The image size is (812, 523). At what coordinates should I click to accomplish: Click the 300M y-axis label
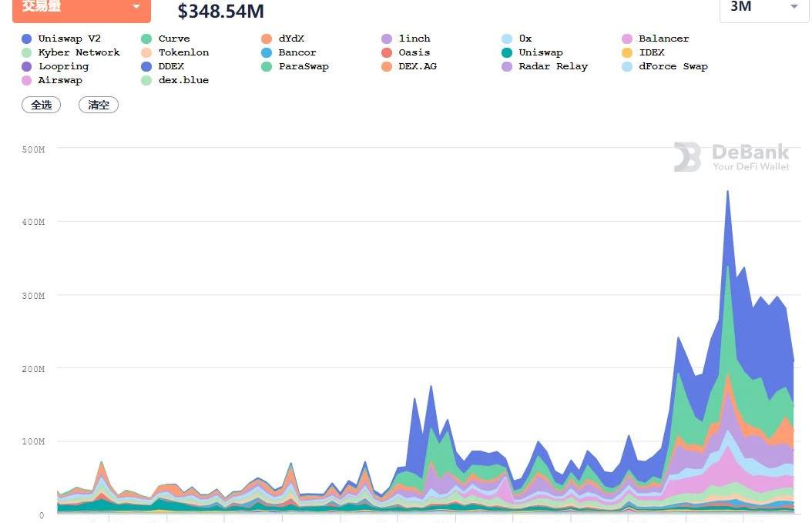point(33,297)
